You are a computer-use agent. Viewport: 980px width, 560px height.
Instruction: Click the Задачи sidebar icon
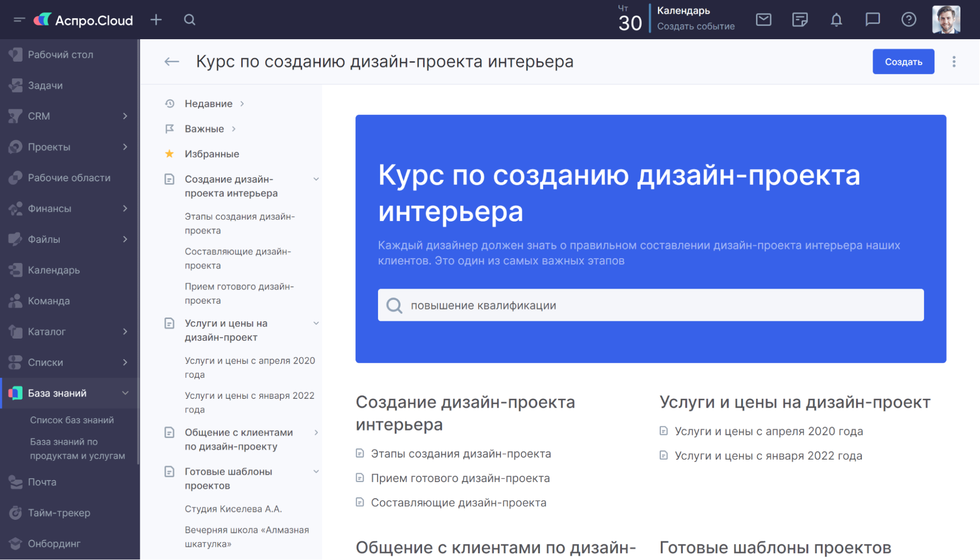15,85
